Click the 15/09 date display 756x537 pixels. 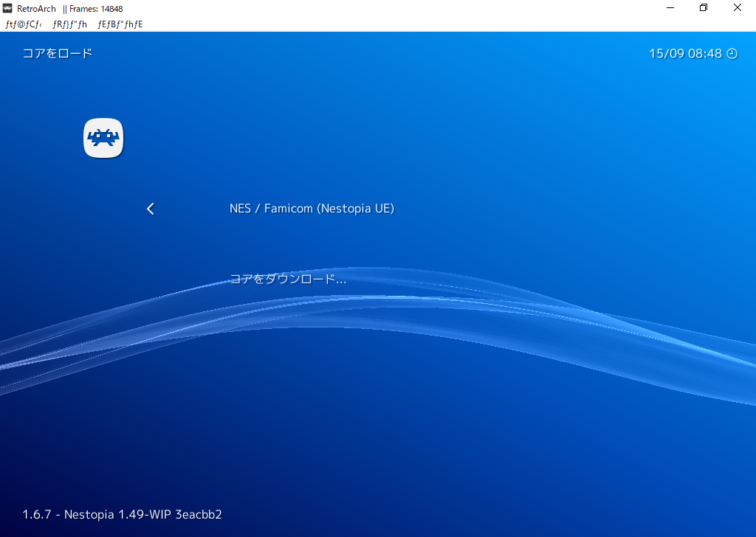point(667,54)
